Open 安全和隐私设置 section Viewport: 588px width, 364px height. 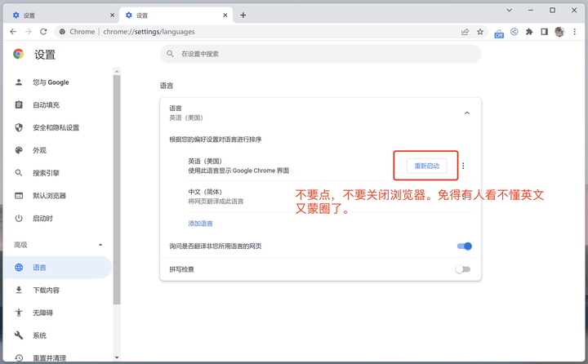click(x=57, y=127)
